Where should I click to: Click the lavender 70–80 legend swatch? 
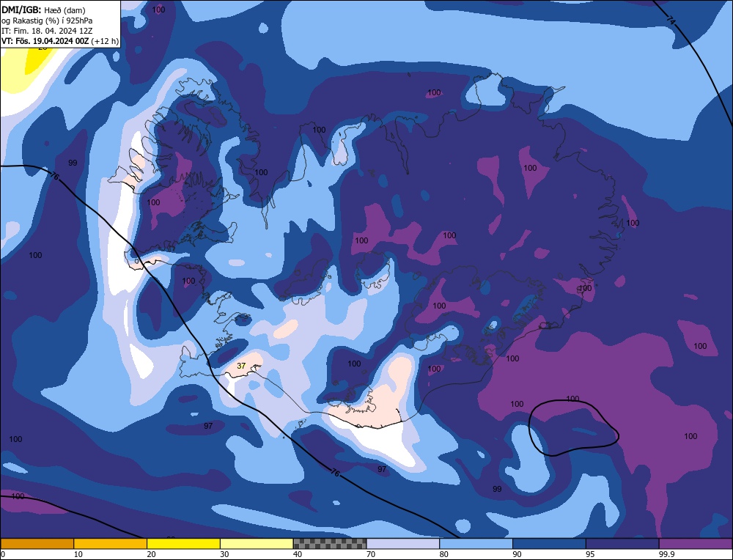point(403,543)
